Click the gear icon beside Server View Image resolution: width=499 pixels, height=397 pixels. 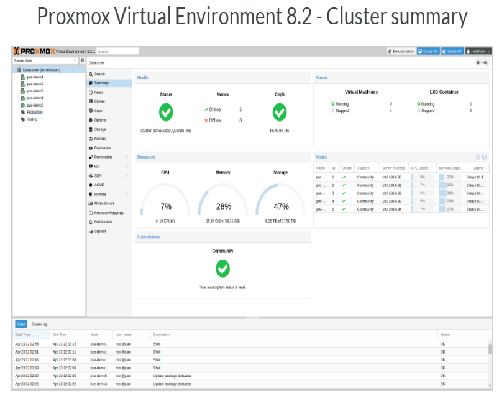point(82,60)
